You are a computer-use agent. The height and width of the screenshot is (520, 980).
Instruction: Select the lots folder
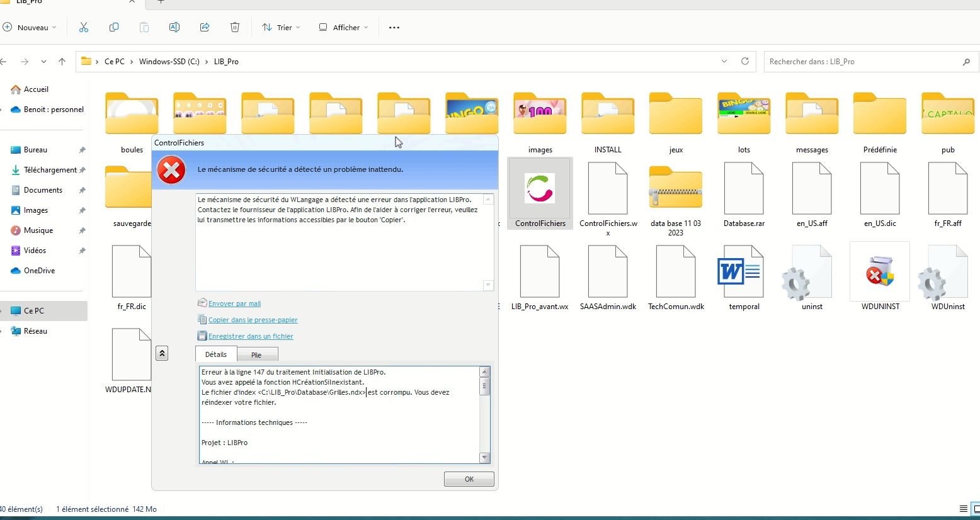744,122
